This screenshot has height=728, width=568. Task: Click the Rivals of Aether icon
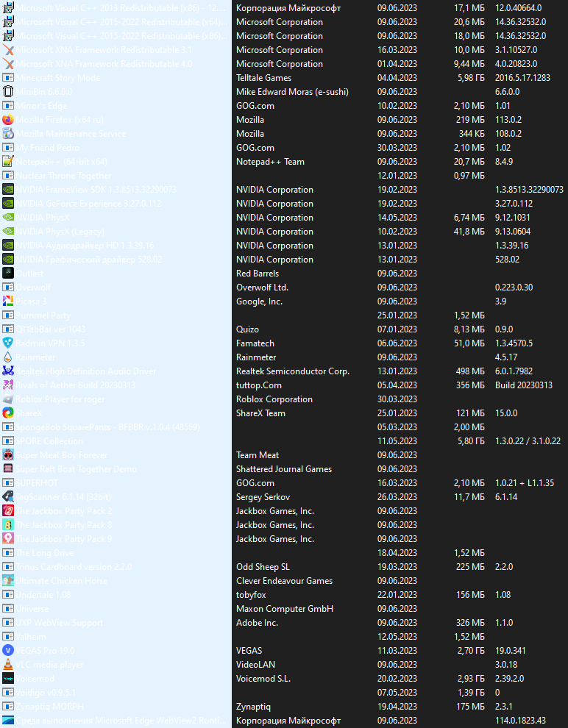8,385
